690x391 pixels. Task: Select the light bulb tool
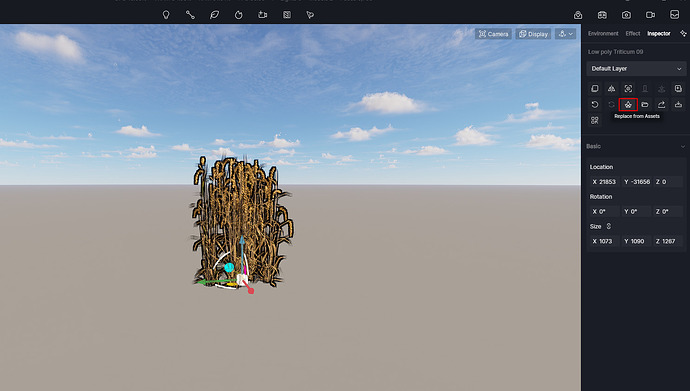coord(166,15)
